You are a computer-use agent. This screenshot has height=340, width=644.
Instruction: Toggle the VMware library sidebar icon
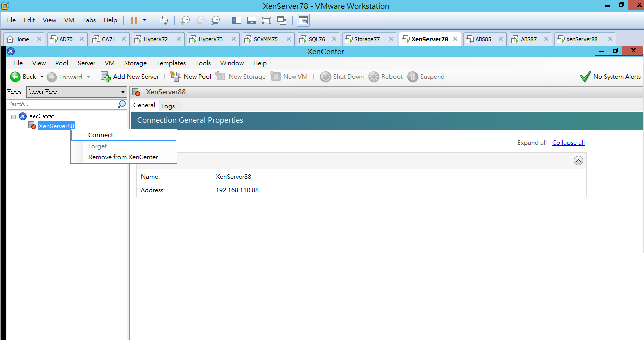tap(237, 20)
